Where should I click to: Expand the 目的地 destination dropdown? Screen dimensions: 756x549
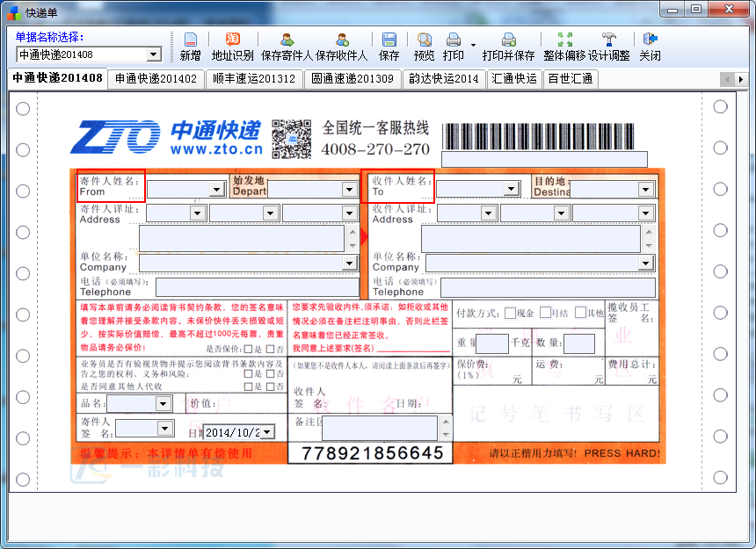645,189
